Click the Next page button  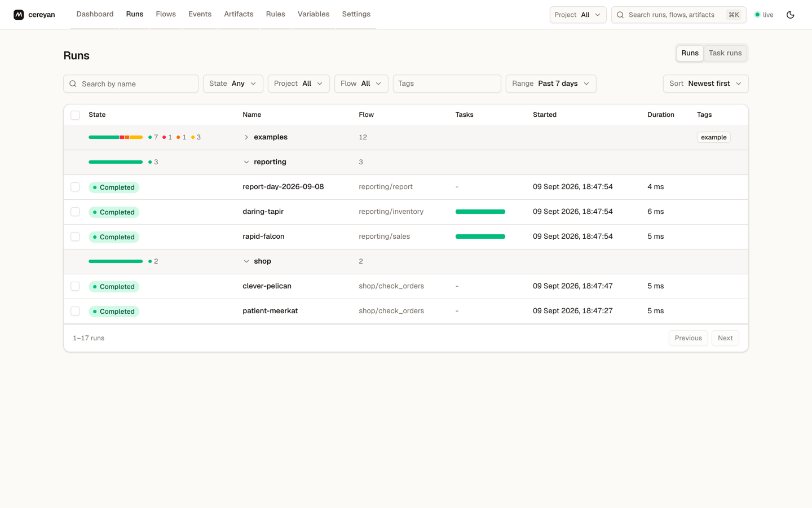tap(725, 338)
